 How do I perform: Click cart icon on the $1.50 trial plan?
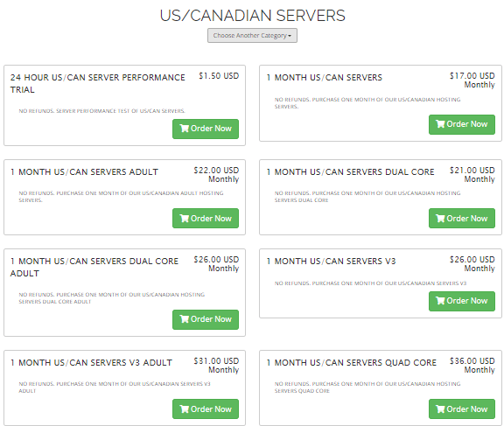[184, 129]
